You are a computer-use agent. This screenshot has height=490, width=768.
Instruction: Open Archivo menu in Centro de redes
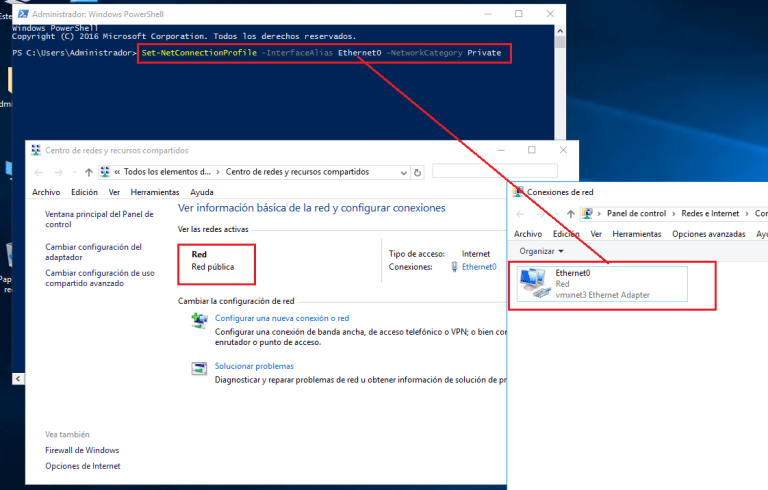click(x=46, y=192)
